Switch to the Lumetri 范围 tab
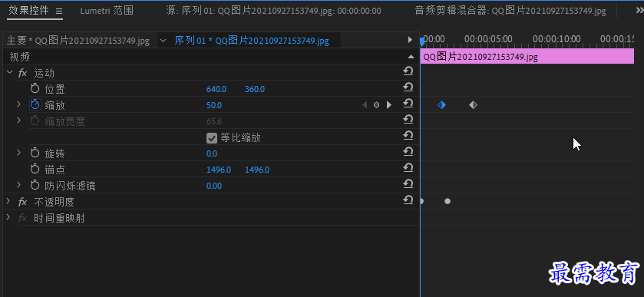 click(x=107, y=11)
